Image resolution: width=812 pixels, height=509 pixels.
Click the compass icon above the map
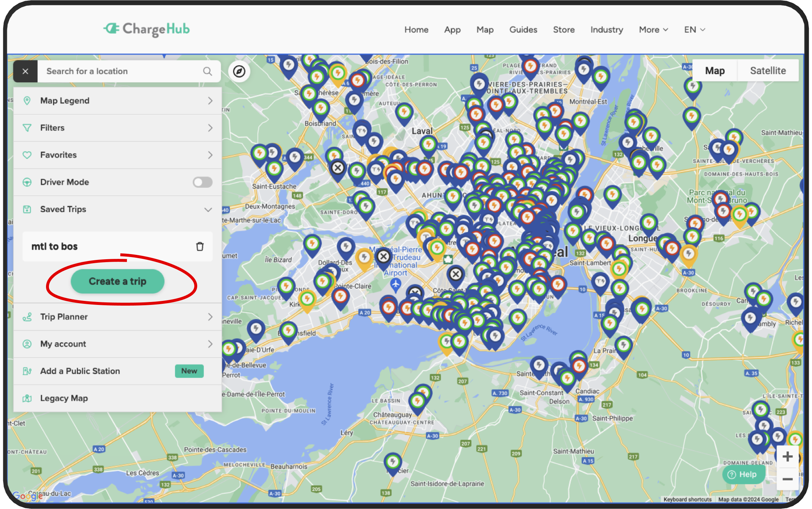coord(240,71)
